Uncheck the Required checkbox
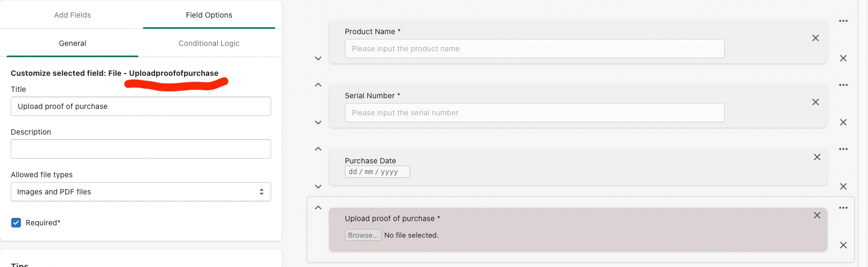This screenshot has height=267, width=868. [x=16, y=223]
